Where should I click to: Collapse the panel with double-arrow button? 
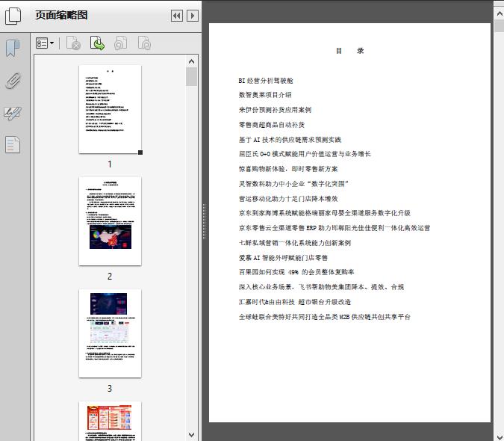point(177,16)
